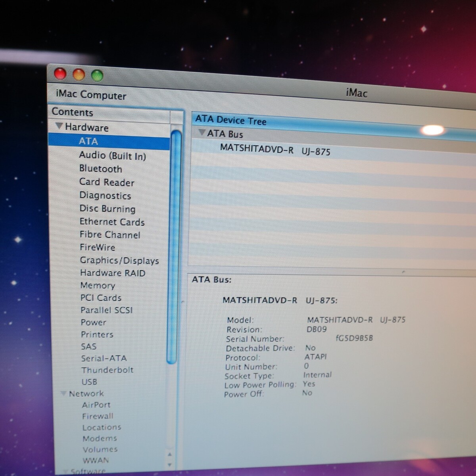This screenshot has height=476, width=476.
Task: Select USB in the Hardware list
Action: pos(89,382)
